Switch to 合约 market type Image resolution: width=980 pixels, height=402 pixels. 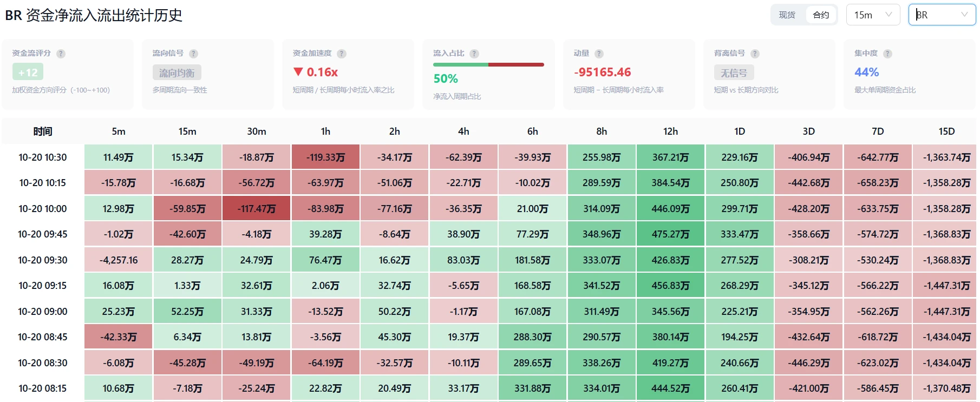[x=821, y=15]
